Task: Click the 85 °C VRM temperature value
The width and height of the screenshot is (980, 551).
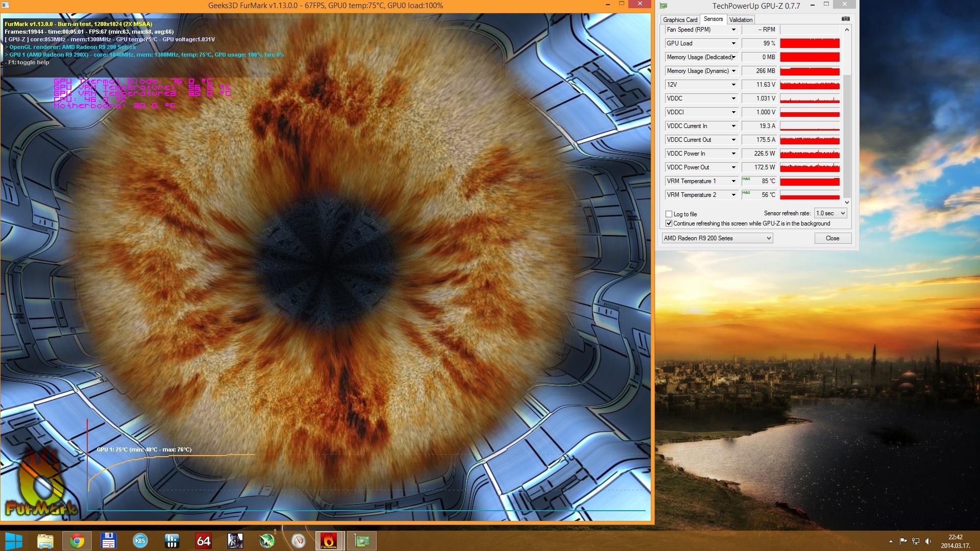Action: point(759,181)
